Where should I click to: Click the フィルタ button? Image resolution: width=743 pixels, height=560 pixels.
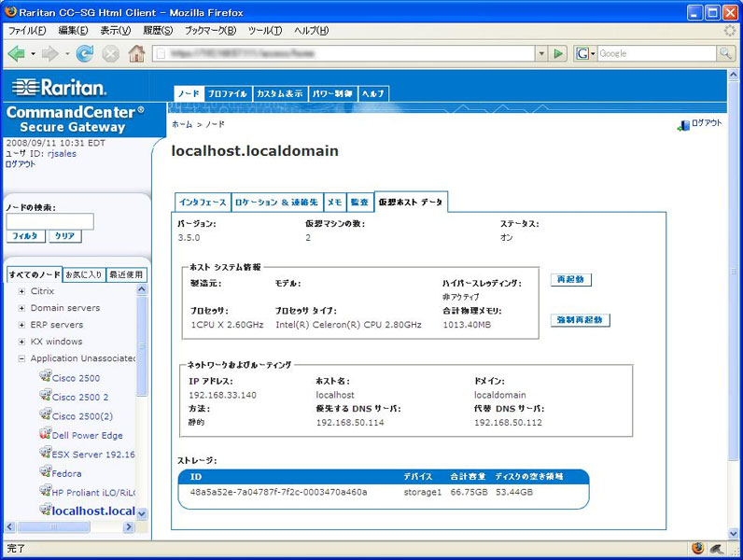[25, 236]
